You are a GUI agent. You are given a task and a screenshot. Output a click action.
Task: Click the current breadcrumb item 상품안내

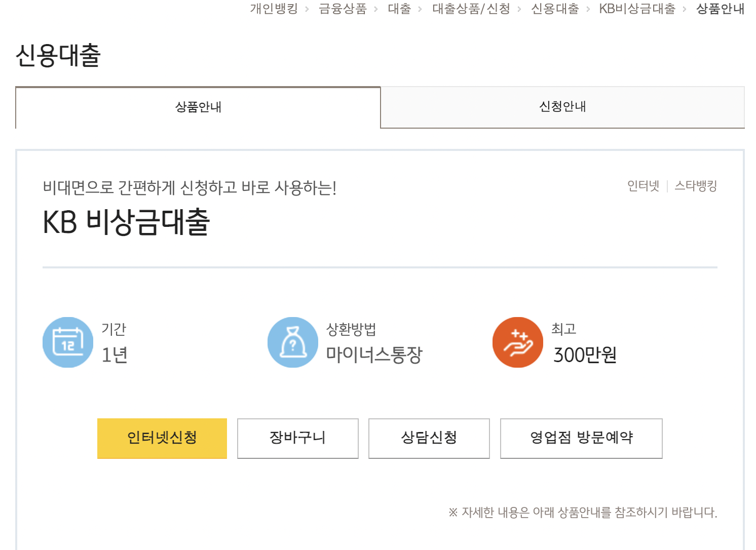[x=720, y=9]
